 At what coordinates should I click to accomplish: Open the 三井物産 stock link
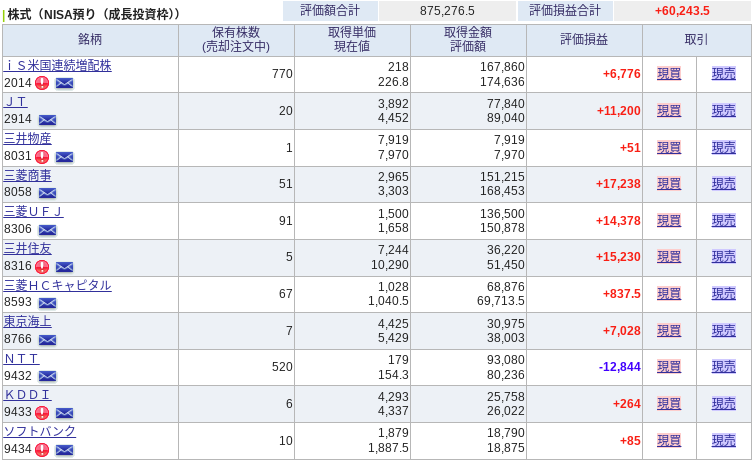27,139
